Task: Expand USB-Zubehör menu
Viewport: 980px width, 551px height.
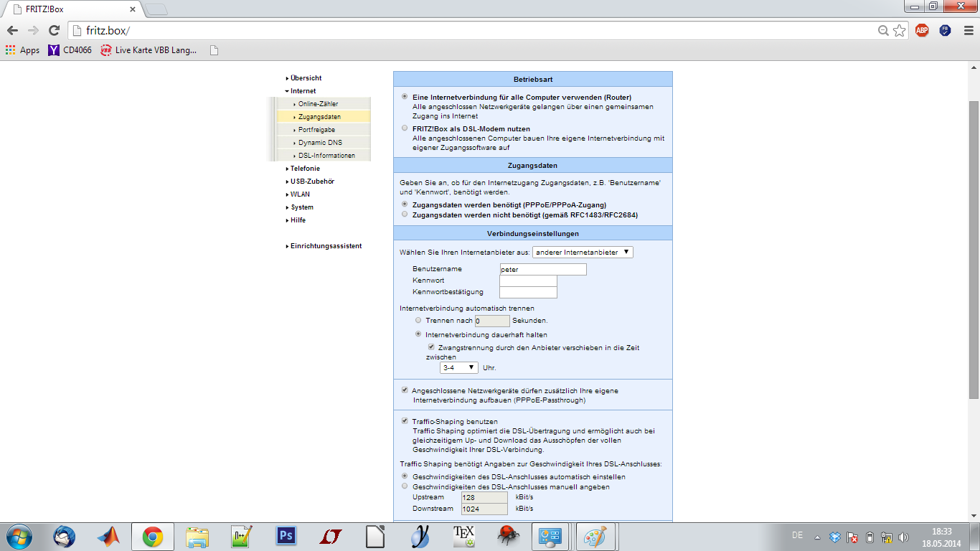Action: pyautogui.click(x=312, y=182)
